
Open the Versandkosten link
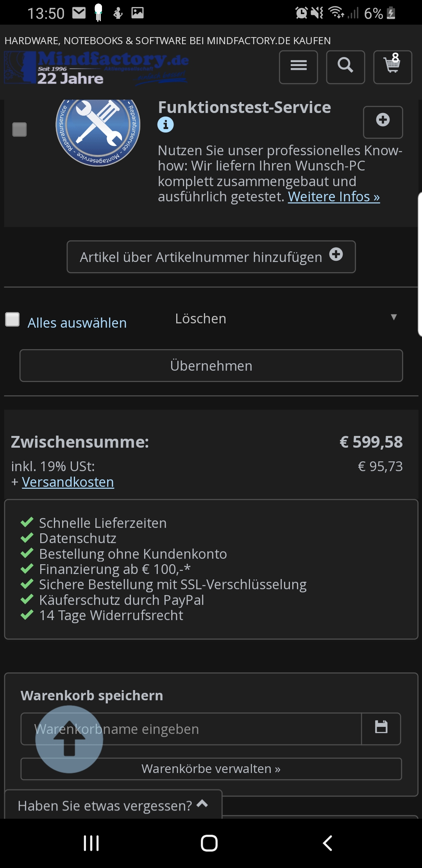(68, 482)
